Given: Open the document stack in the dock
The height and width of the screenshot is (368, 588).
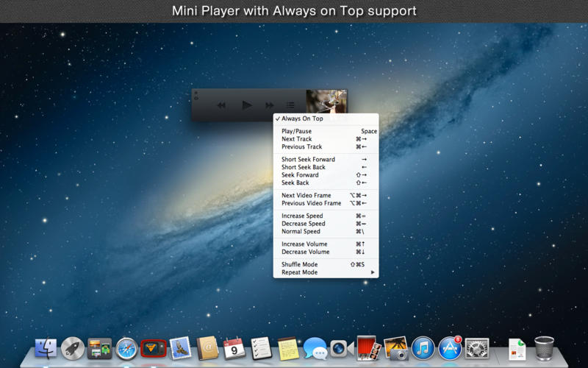Looking at the screenshot, I should [517, 349].
